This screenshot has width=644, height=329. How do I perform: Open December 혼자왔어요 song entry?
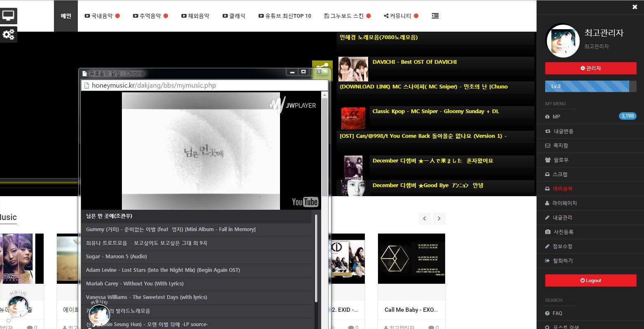coord(433,161)
